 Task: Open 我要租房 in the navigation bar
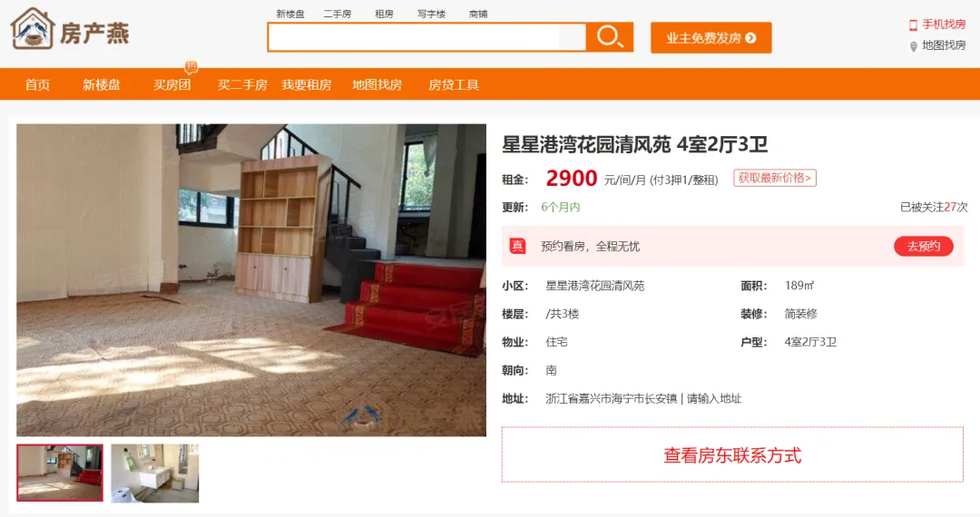(x=307, y=85)
